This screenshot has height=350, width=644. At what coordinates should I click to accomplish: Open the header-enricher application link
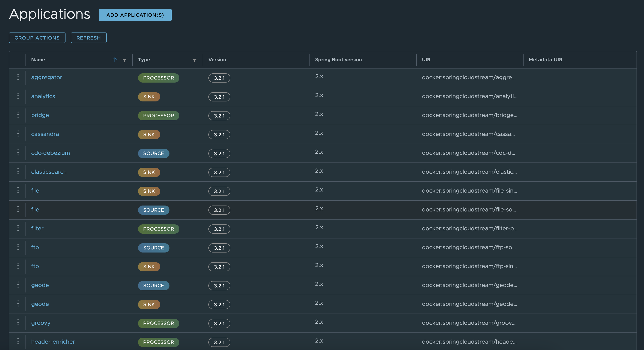click(x=53, y=342)
